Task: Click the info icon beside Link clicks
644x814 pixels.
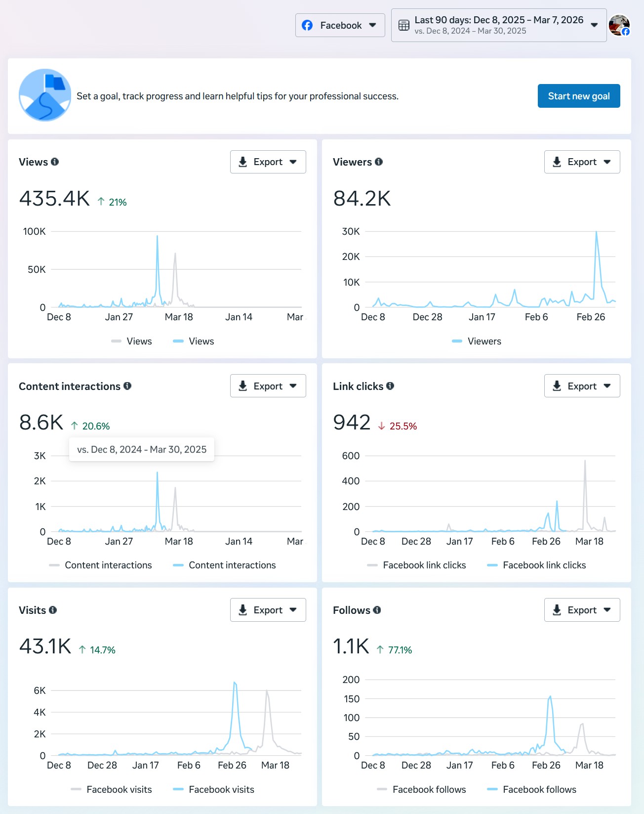Action: 390,386
